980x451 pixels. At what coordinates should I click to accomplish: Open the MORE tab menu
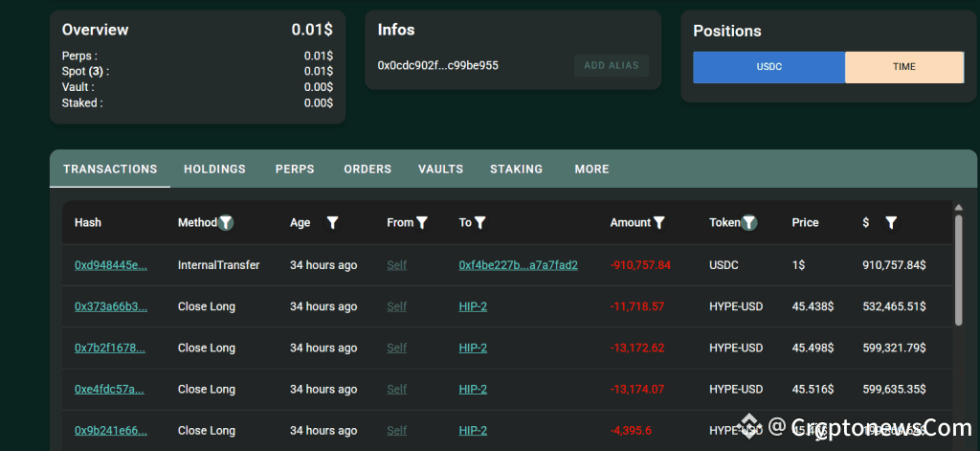tap(591, 169)
